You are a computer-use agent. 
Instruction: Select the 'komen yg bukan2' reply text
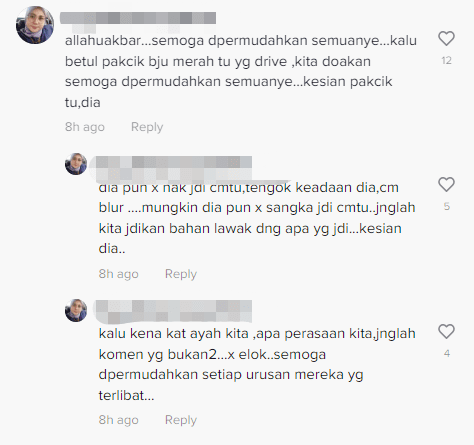point(257,364)
